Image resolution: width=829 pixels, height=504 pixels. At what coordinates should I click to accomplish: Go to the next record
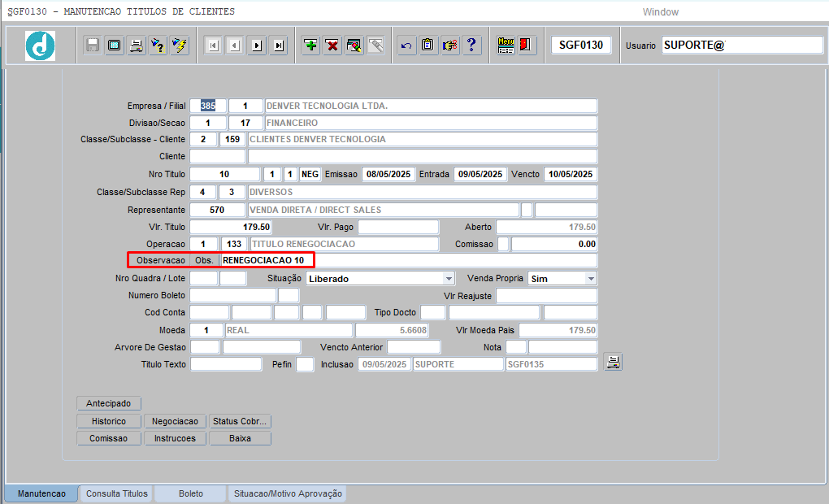[x=257, y=46]
